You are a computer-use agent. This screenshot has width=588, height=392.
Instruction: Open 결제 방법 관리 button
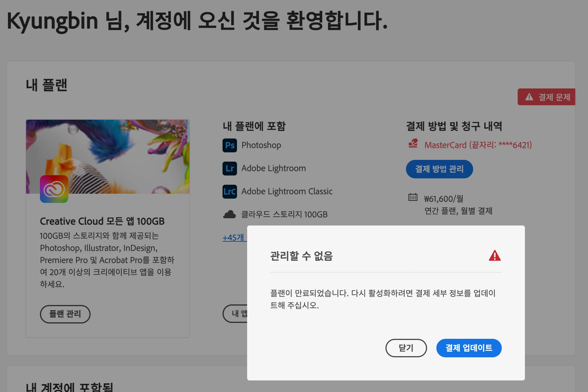[439, 169]
